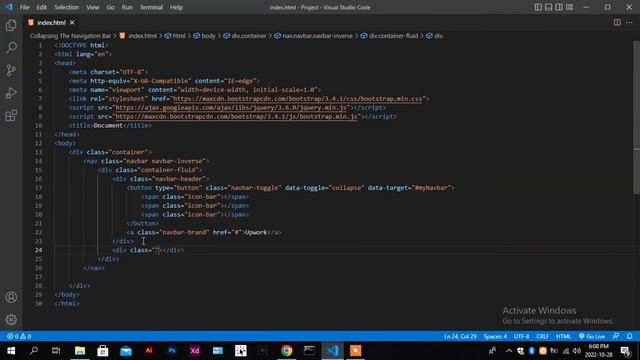Toggle secondary side bar layout icon

coord(559,7)
